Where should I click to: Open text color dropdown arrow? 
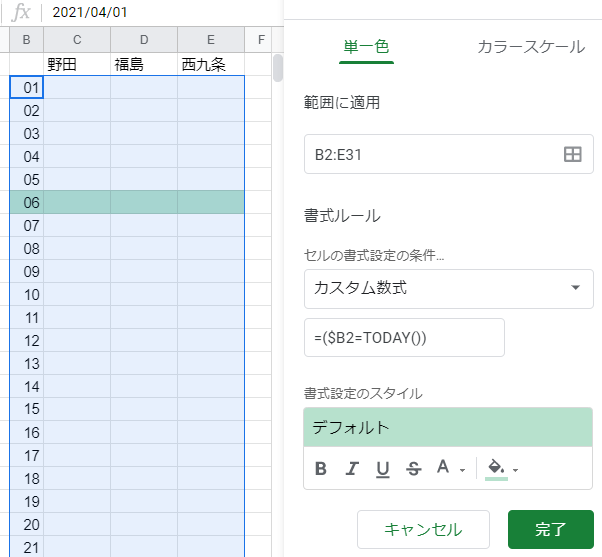pos(462,470)
